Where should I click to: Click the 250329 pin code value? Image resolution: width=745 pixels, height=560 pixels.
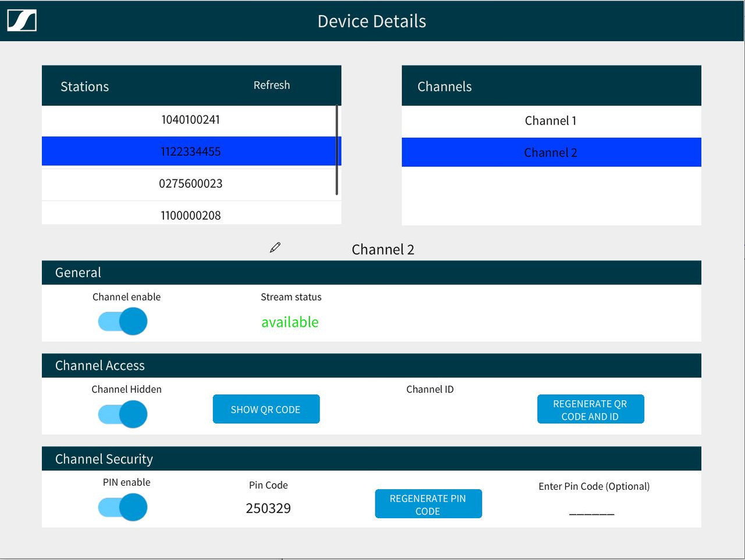coord(268,508)
